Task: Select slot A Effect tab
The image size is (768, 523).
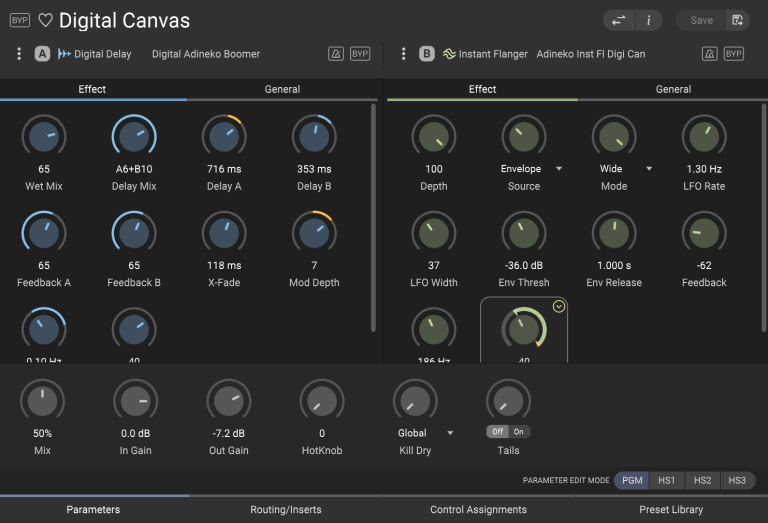Action: click(93, 89)
